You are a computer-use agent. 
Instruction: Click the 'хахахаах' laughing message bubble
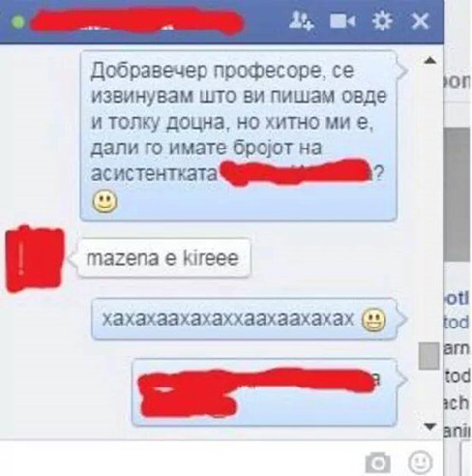[x=244, y=319]
